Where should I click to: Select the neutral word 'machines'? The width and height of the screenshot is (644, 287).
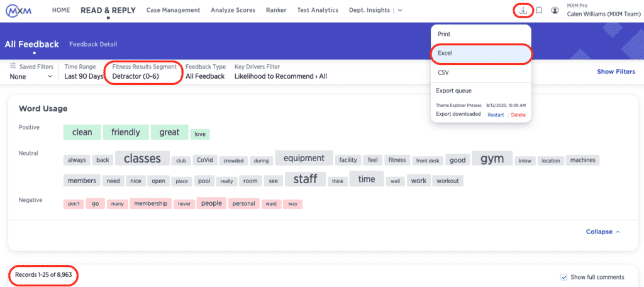tap(583, 160)
